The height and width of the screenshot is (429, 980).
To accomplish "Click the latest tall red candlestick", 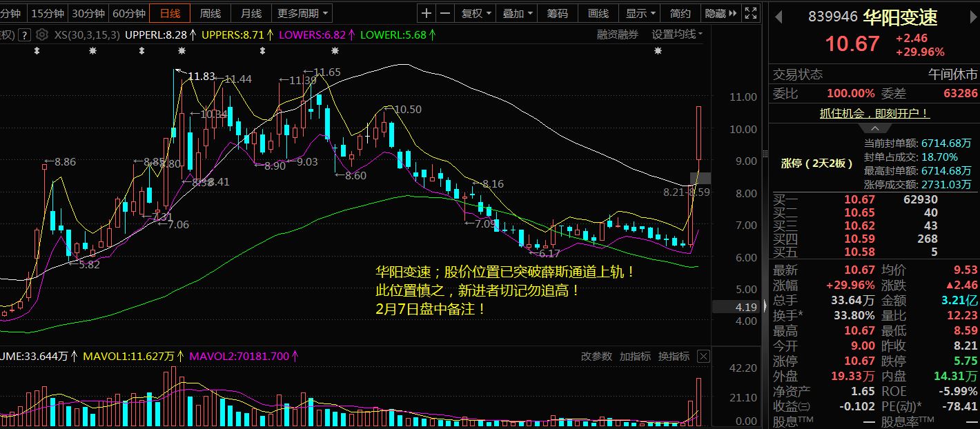I will tap(698, 132).
